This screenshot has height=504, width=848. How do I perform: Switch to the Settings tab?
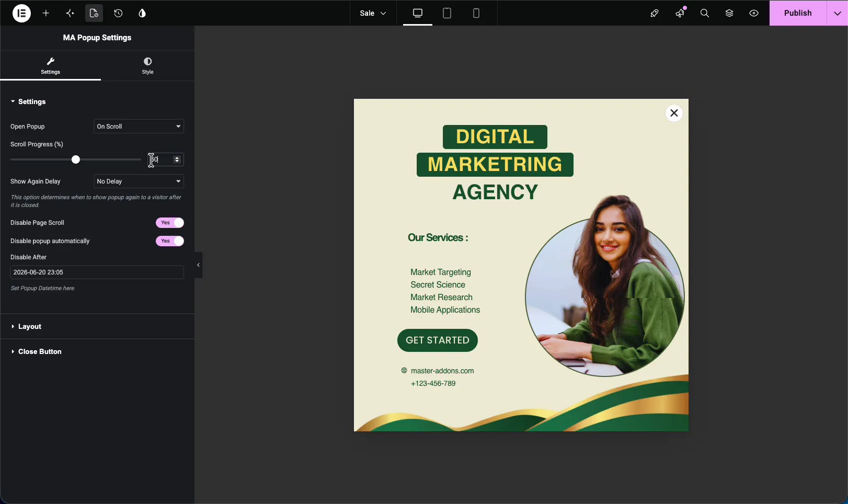tap(51, 66)
